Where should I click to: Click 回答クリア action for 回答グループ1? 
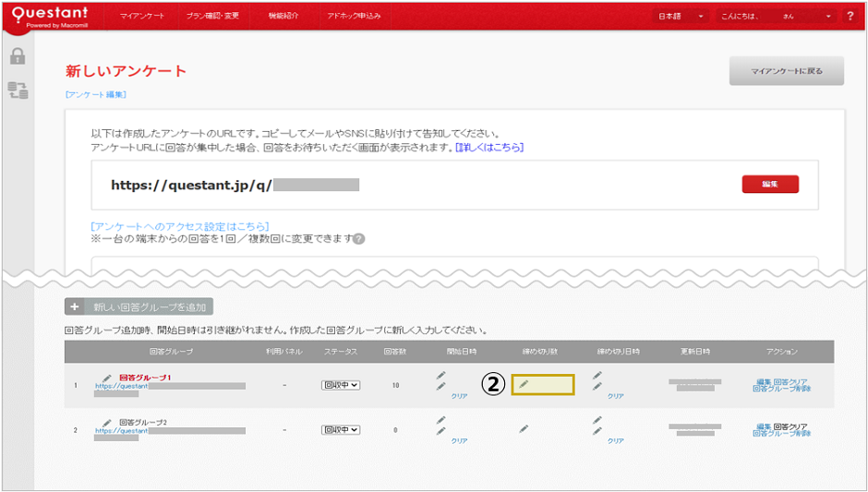(790, 382)
